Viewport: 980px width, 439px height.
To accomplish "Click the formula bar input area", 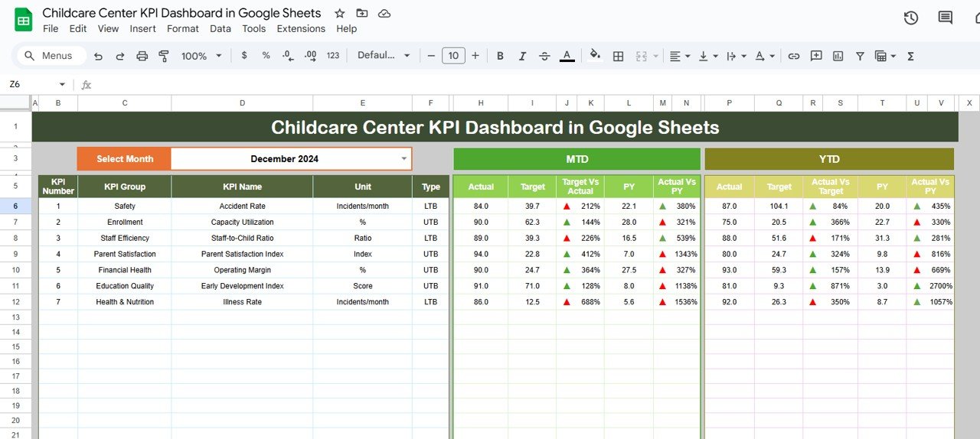I will pos(536,85).
